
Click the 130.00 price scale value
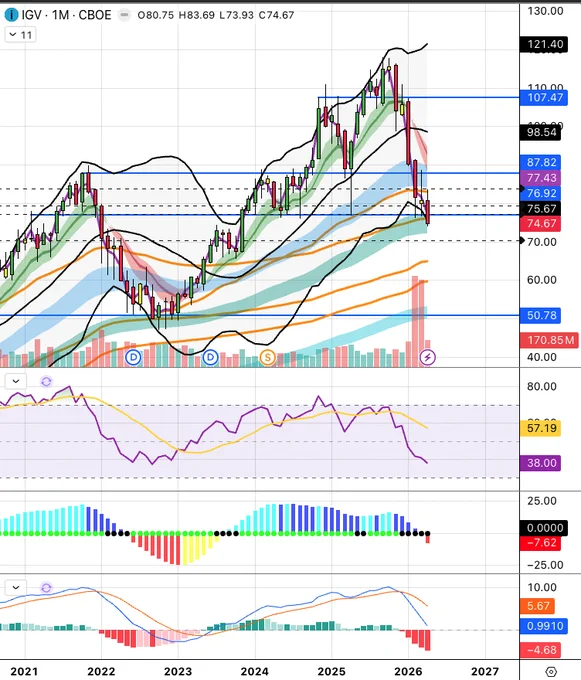545,10
